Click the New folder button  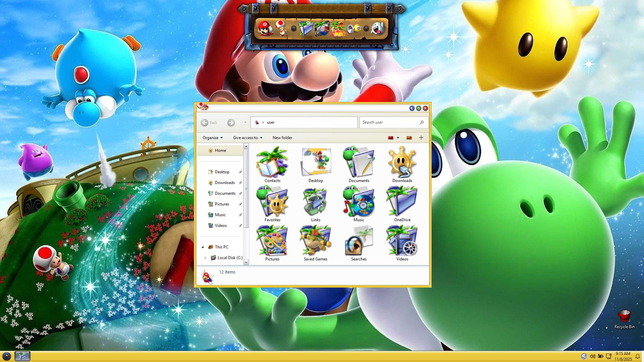(x=282, y=138)
